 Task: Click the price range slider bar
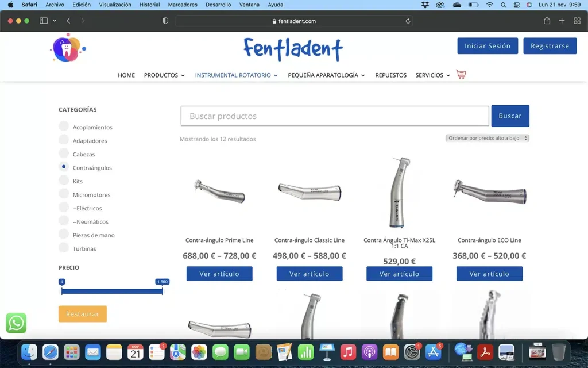coord(112,291)
